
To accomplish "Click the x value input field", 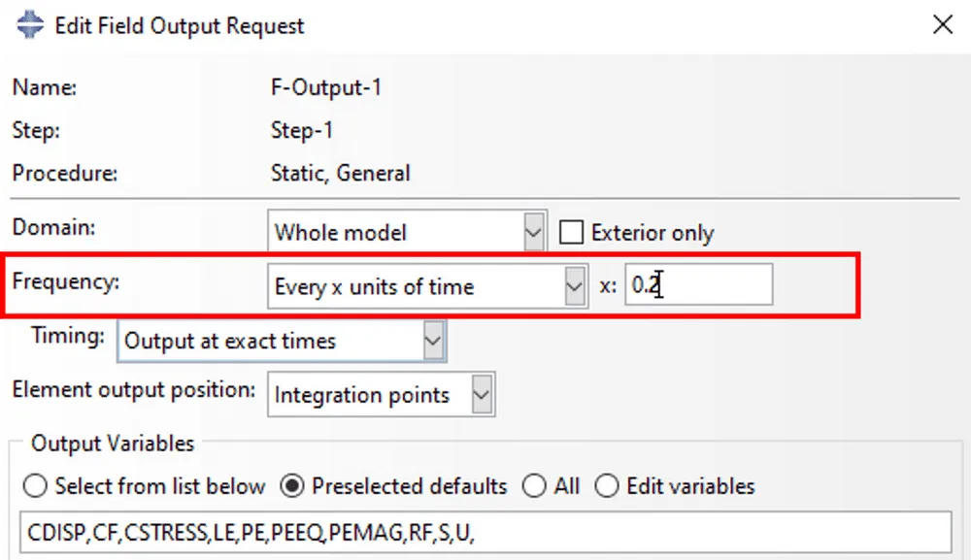I will click(x=699, y=286).
